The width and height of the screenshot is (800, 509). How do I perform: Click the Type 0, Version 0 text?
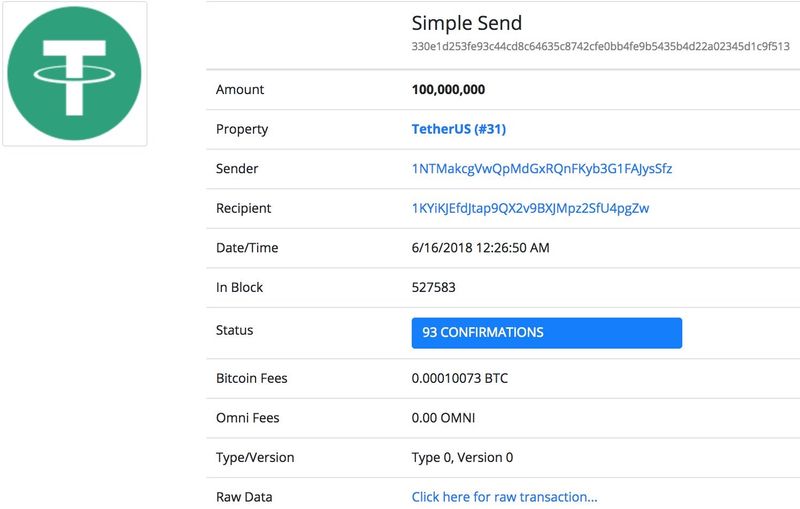[462, 458]
